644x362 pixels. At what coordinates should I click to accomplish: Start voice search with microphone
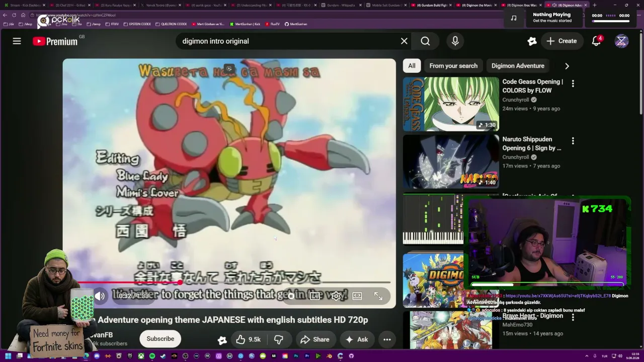point(455,41)
